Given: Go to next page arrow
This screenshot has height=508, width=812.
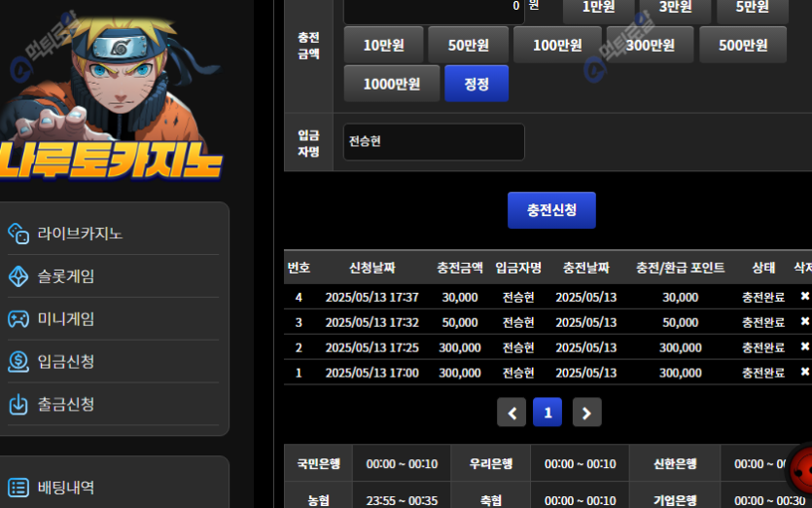Looking at the screenshot, I should [x=586, y=412].
